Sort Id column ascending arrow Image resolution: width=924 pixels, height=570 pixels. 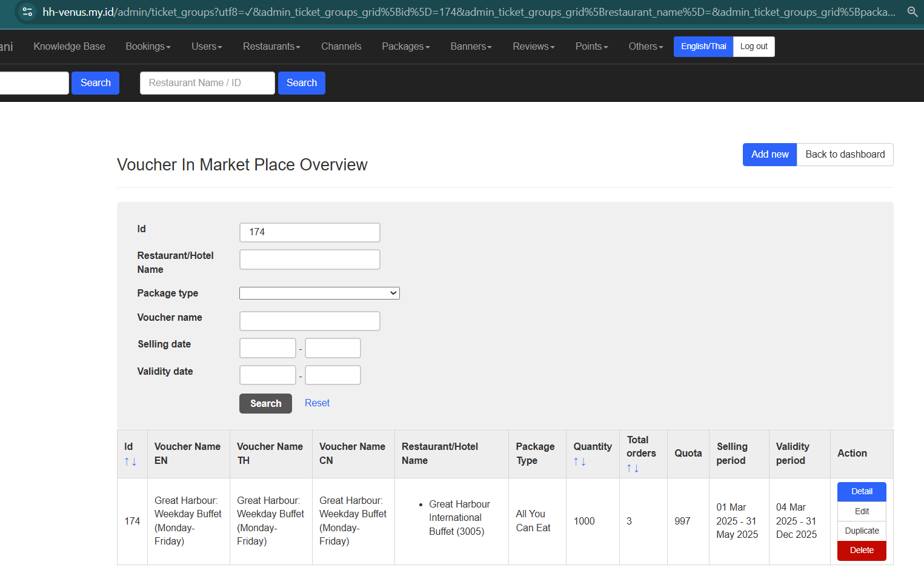pyautogui.click(x=127, y=462)
